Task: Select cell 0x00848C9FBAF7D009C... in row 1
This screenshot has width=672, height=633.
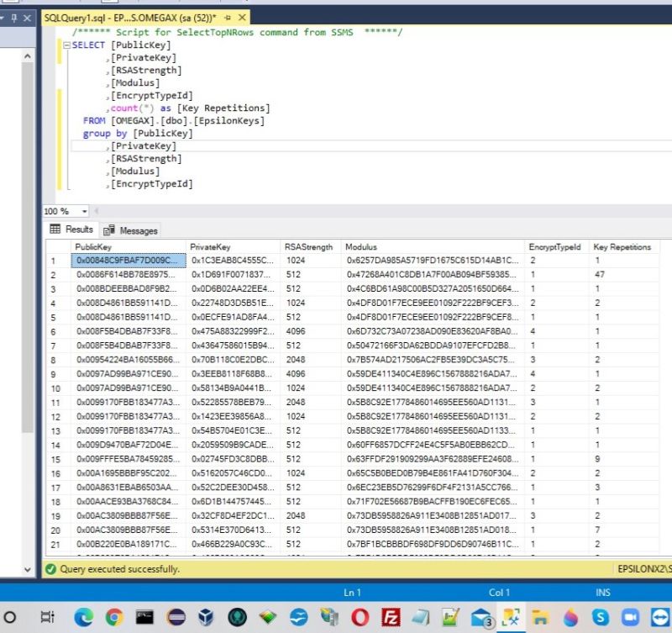Action: 129,261
